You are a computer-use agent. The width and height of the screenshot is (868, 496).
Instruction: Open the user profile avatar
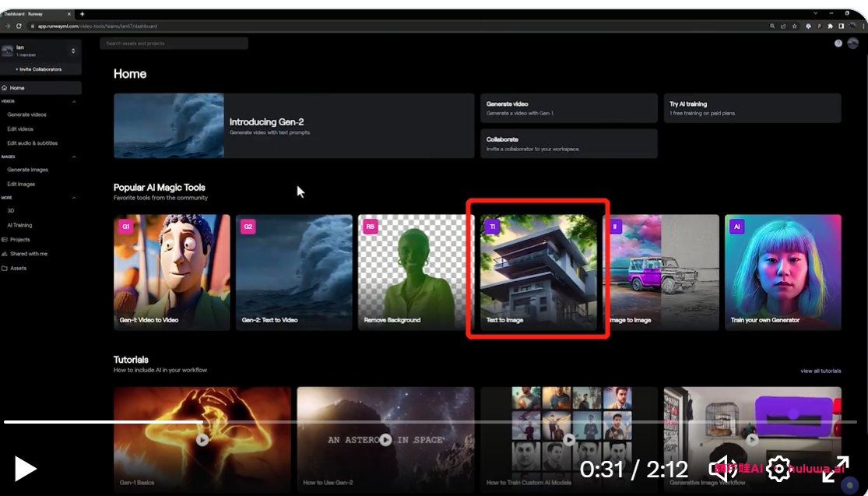(x=852, y=44)
